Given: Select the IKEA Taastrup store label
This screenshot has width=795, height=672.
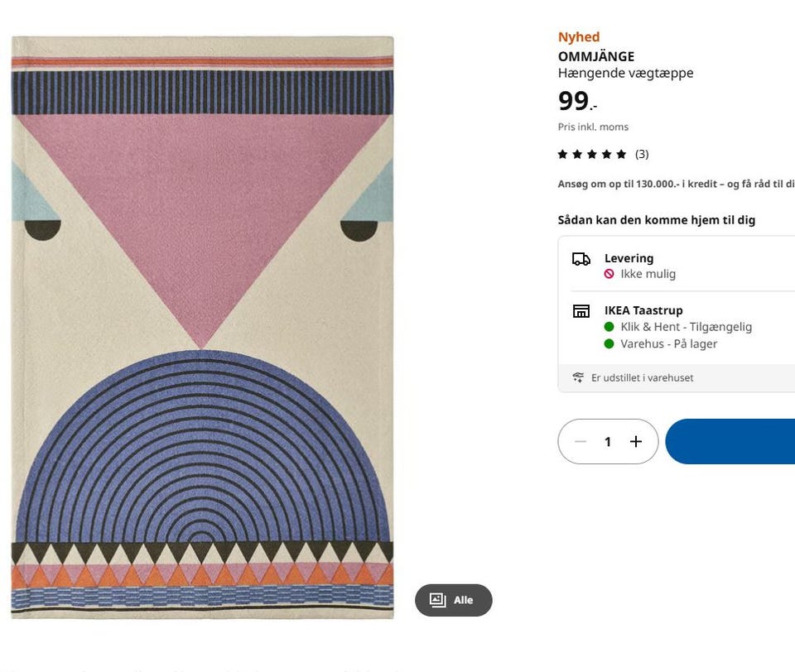Looking at the screenshot, I should 643,310.
